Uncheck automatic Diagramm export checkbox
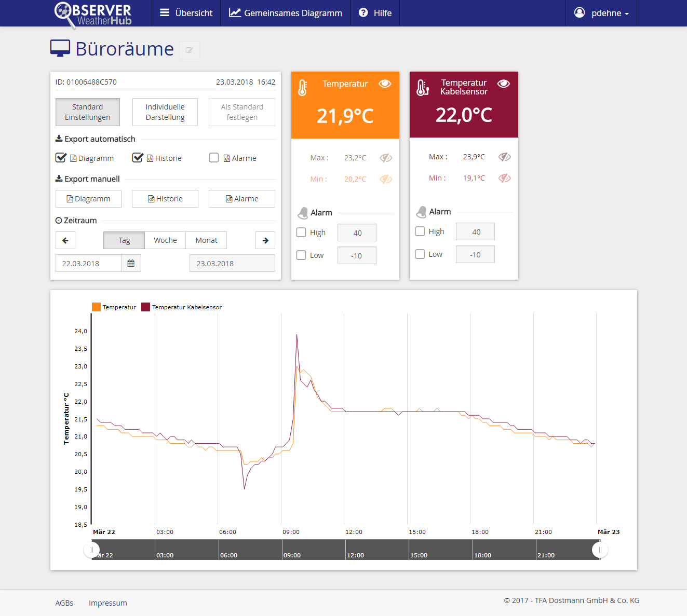687x616 pixels. click(61, 158)
